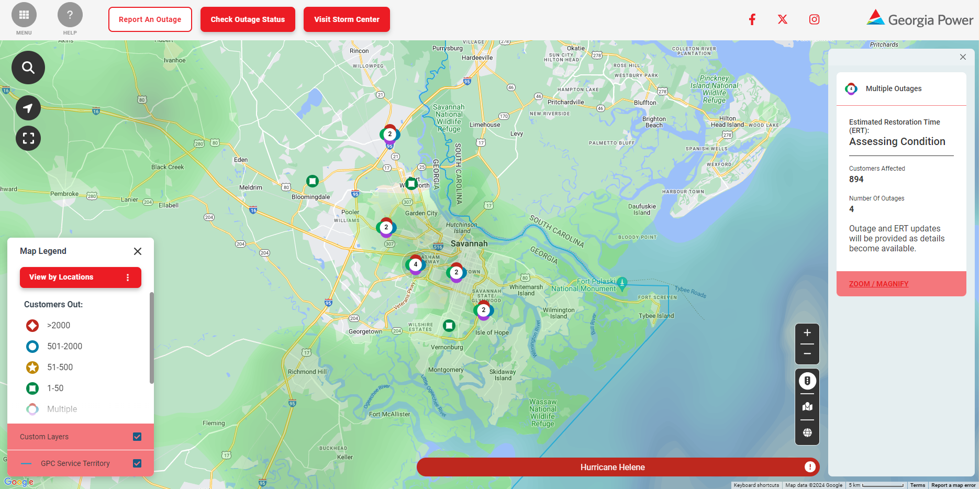Click the Assessing Condition status text
The height and width of the screenshot is (489, 980).
[x=897, y=142]
